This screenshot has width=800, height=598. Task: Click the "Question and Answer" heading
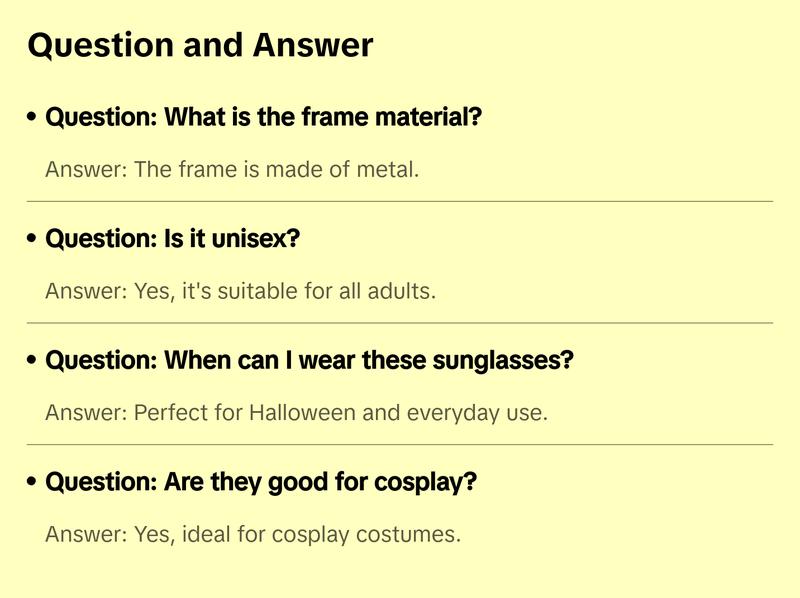[200, 45]
